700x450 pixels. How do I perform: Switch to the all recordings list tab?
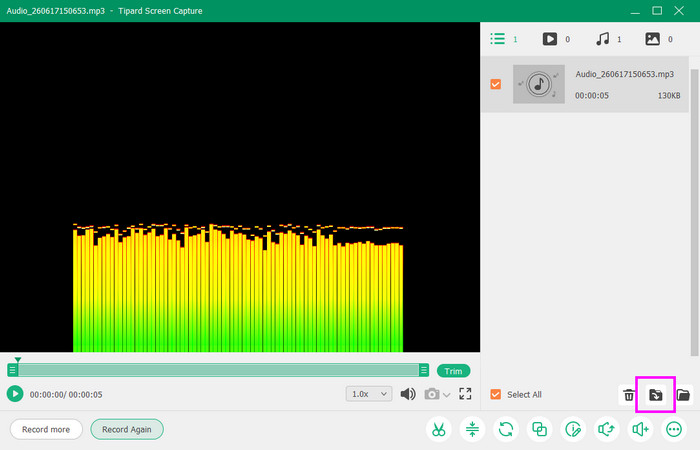pos(504,39)
